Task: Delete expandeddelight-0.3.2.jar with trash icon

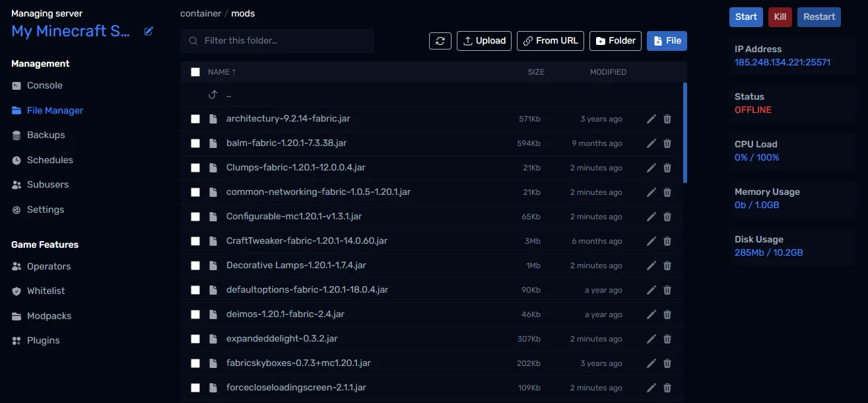Action: [x=667, y=339]
